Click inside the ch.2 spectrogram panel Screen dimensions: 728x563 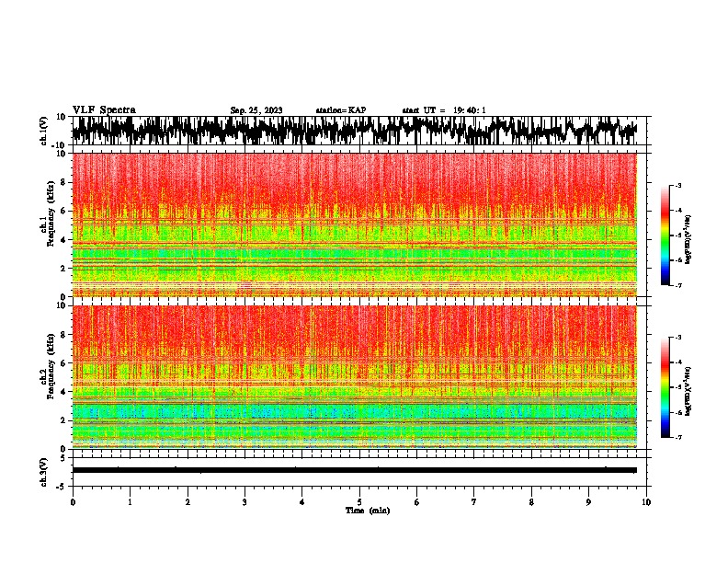(354, 377)
